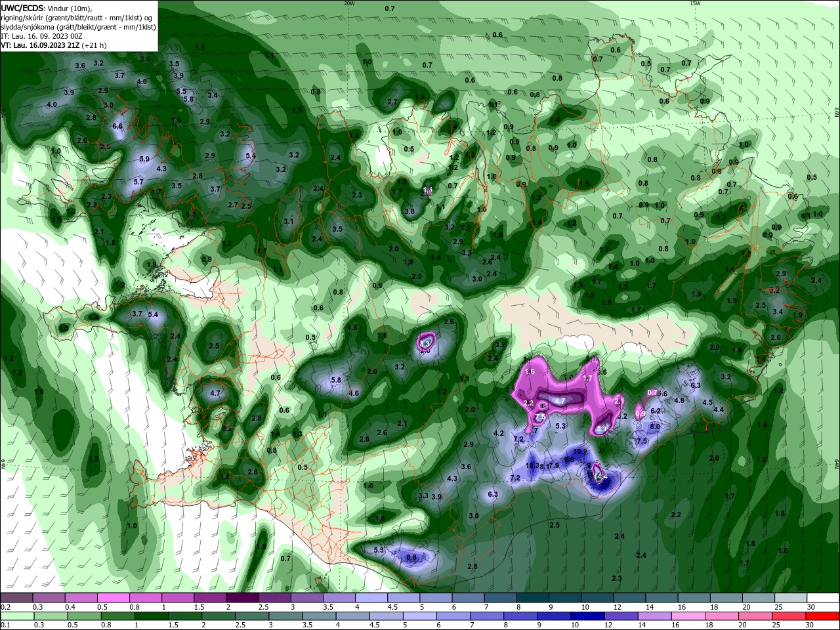The height and width of the screenshot is (630, 840).
Task: Click the 5.7 precipitation value
Action: point(138,182)
